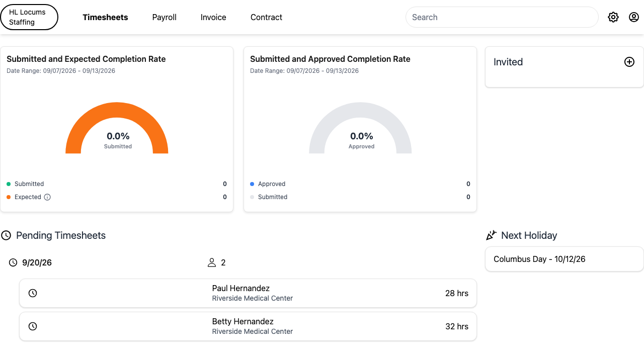Open the settings gear icon
The image size is (644, 362).
(613, 17)
